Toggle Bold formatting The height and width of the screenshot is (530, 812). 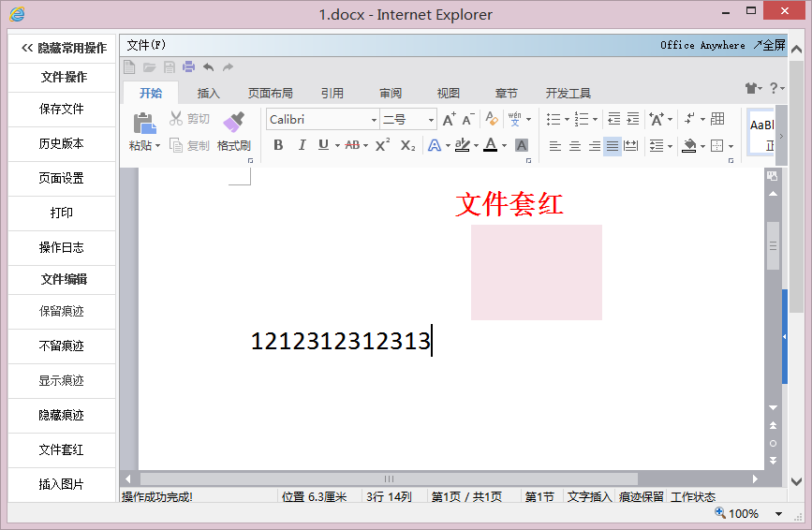coord(278,145)
